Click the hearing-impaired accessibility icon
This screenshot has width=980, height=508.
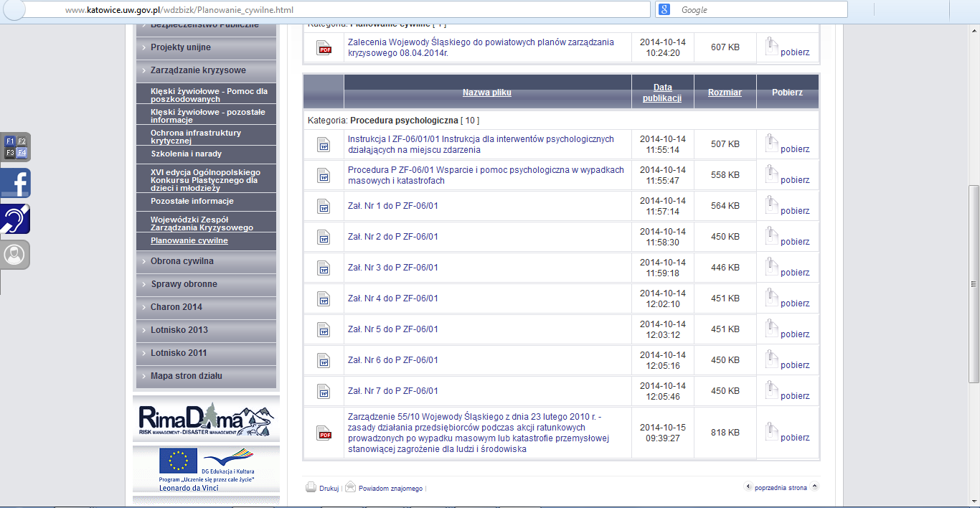tap(15, 219)
